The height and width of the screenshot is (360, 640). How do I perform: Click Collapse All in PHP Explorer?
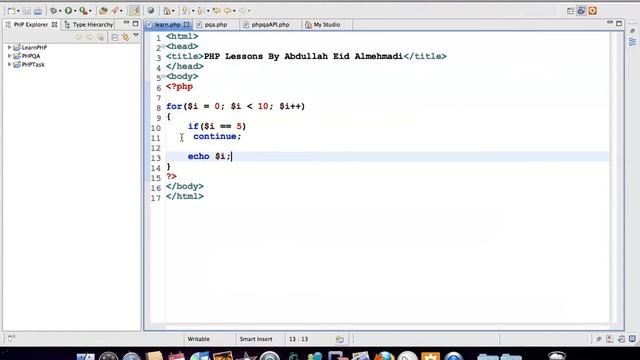tap(115, 38)
